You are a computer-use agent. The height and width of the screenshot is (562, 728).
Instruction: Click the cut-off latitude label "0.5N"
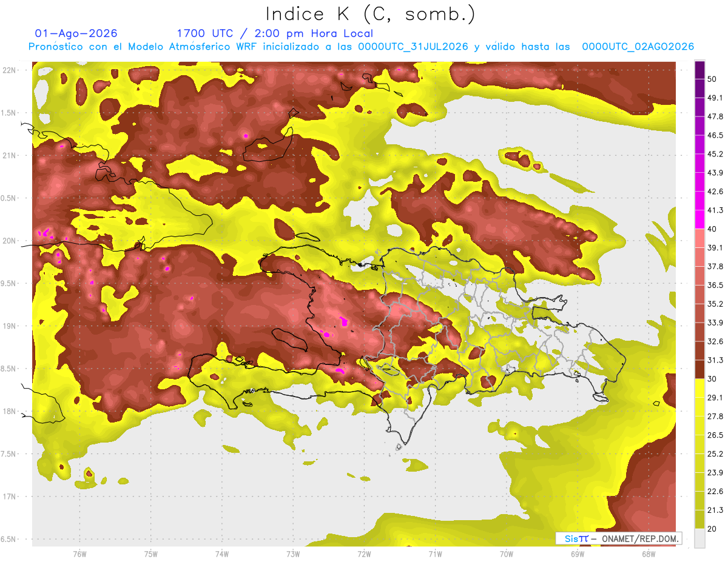pyautogui.click(x=9, y=198)
